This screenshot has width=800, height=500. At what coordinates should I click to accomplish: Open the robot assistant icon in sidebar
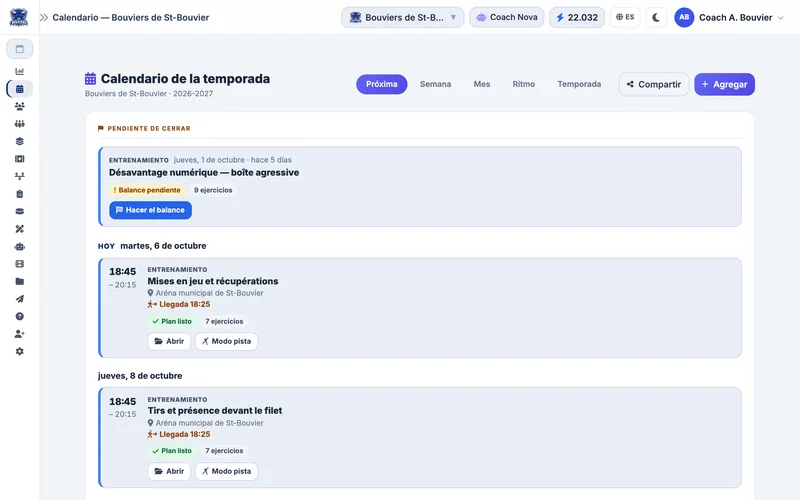pos(19,246)
